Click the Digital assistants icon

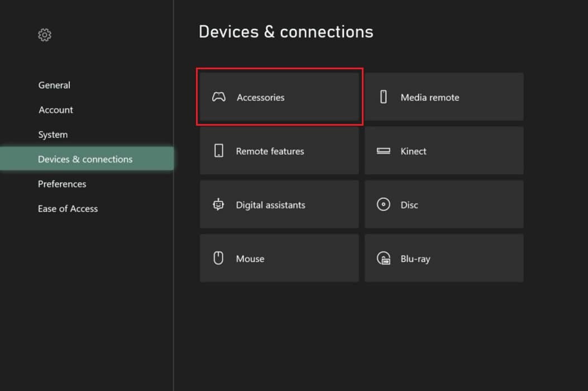coord(219,204)
